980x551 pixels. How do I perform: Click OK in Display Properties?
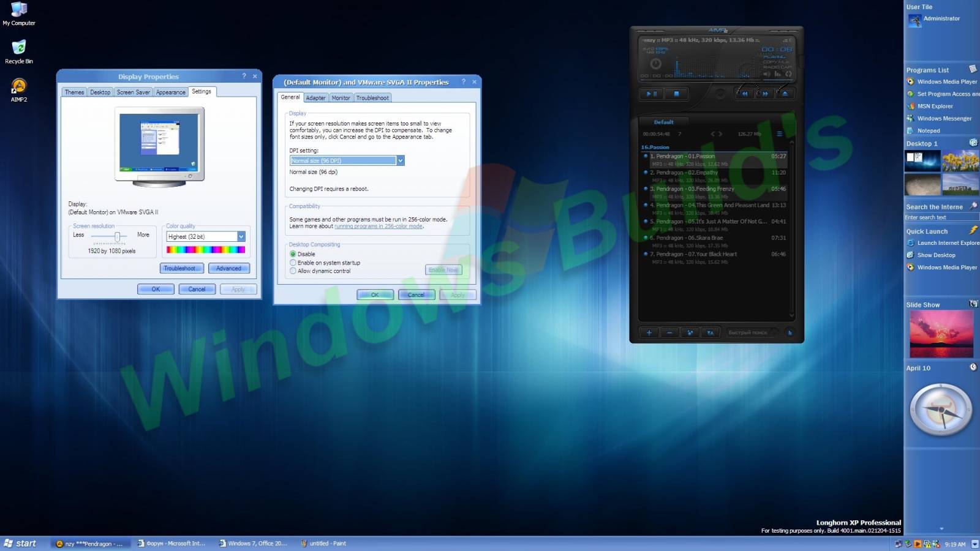pos(156,289)
